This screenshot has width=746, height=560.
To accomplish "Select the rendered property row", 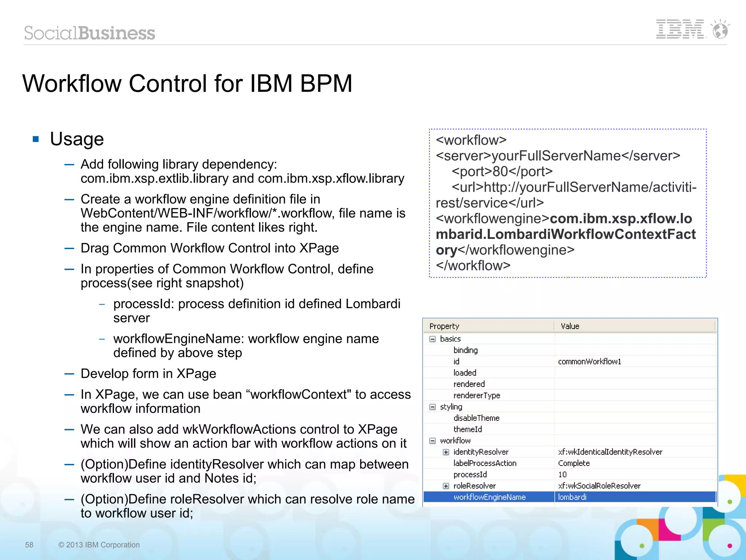I will (570, 384).
